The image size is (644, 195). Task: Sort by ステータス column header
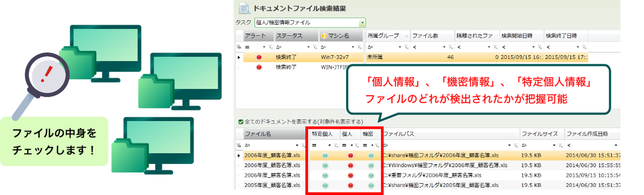tap(296, 36)
